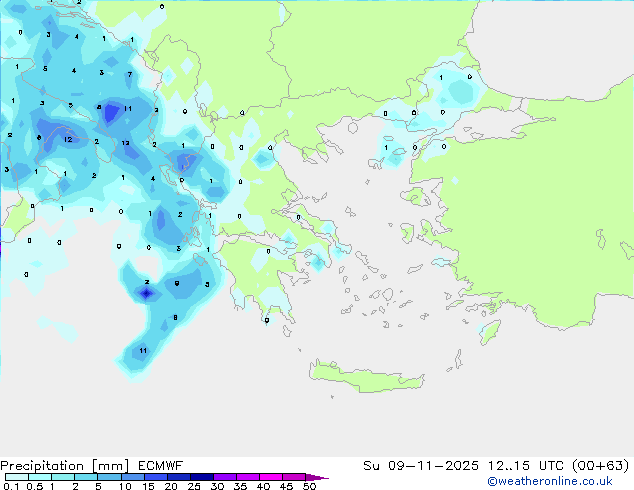Viewport: 634px width, 490px height.
Task: Click the "25" legend scale label
Action: (194, 486)
